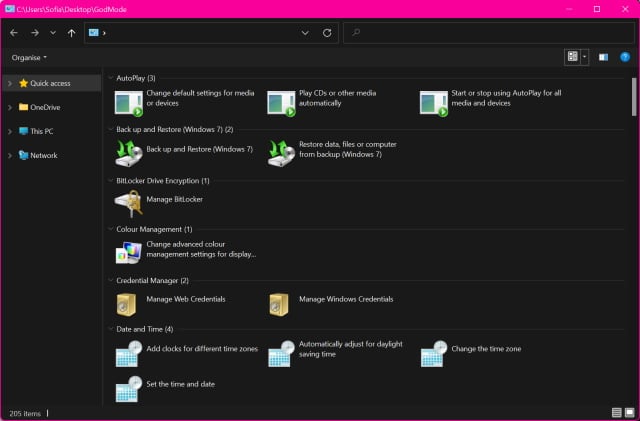Screen dimensions: 640x421
Task: Open Set the time and date icon
Action: 128,388
